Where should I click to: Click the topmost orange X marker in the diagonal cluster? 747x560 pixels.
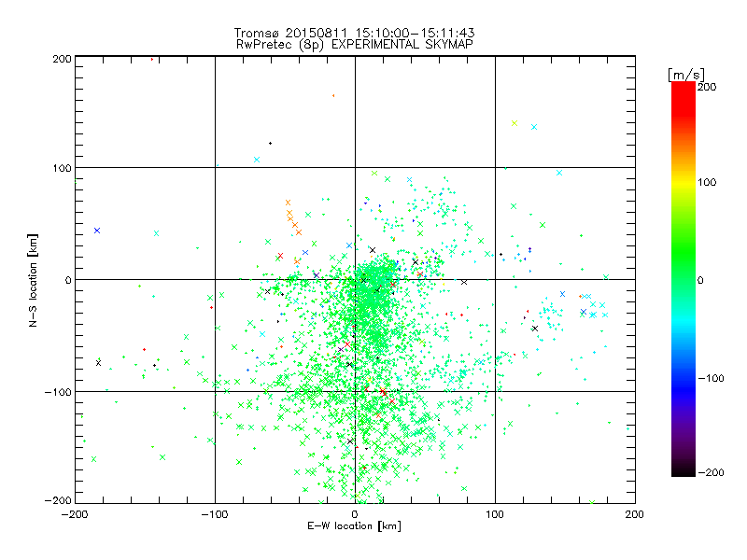coord(288,203)
